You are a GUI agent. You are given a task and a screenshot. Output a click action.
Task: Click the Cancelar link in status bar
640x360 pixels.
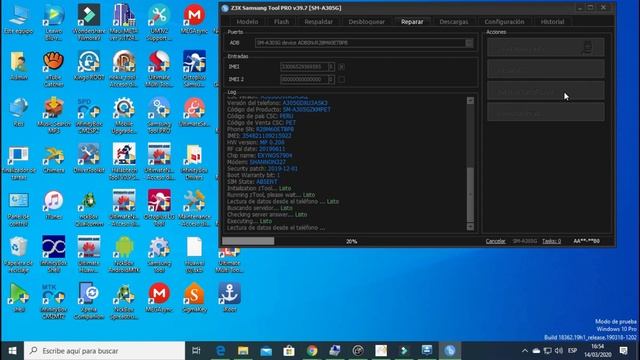tap(496, 241)
